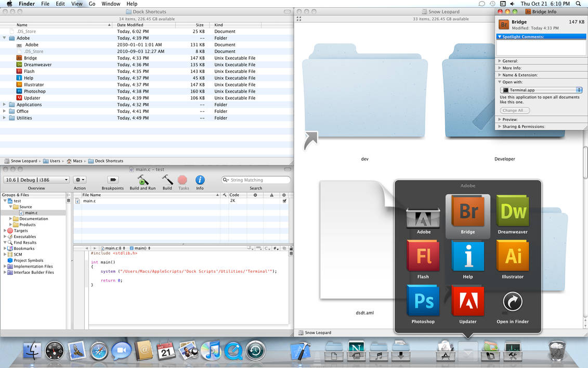Open the Trash in the Dock
This screenshot has width=588, height=368.
556,350
